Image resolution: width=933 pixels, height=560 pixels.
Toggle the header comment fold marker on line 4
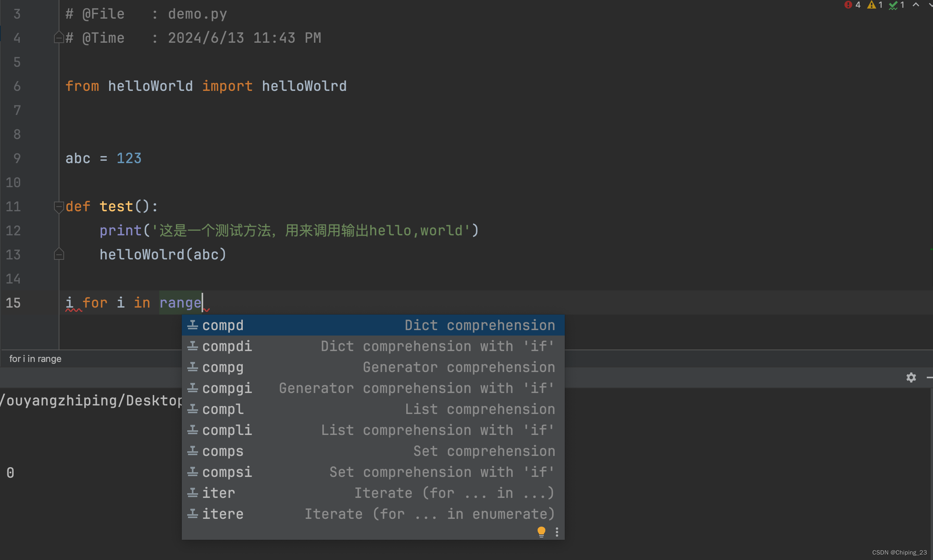pos(59,37)
